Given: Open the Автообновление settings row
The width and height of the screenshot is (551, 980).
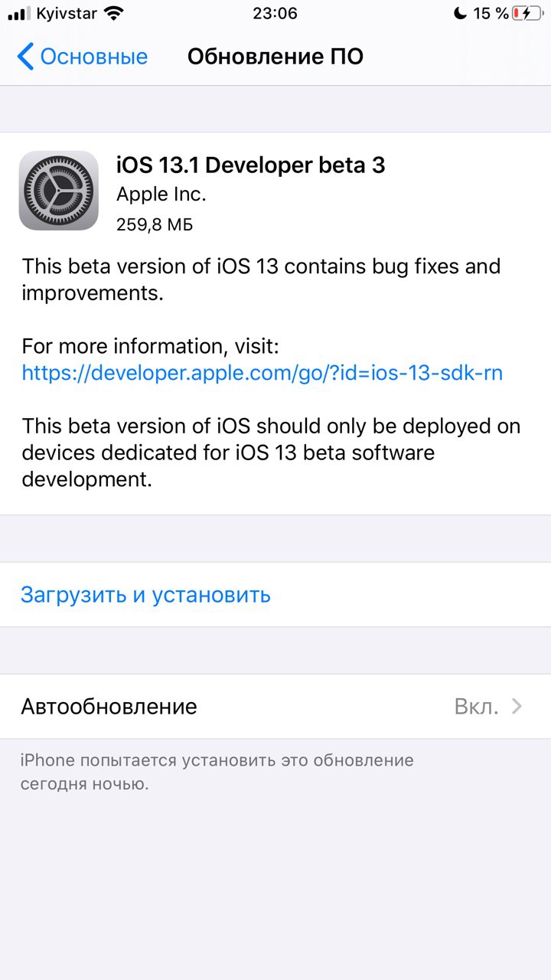Looking at the screenshot, I should (x=275, y=706).
